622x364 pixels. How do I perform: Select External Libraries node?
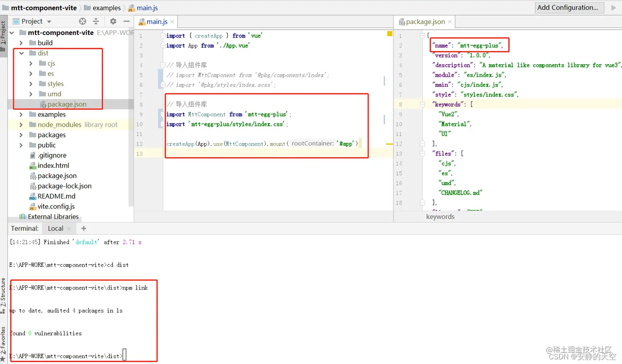53,217
